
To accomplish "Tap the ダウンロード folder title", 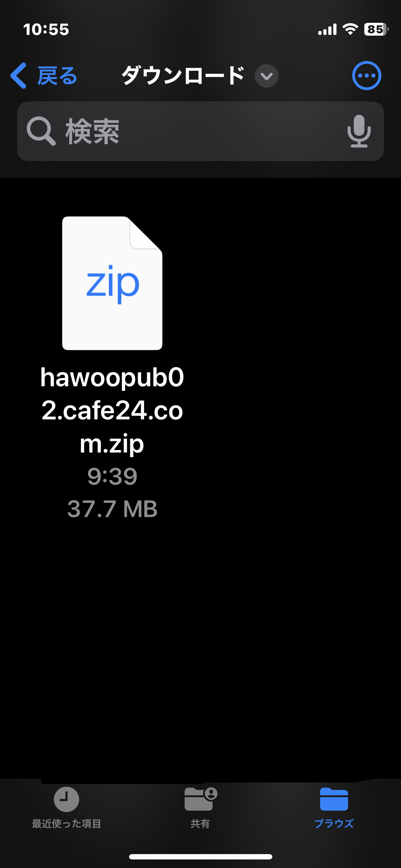I will click(x=183, y=76).
